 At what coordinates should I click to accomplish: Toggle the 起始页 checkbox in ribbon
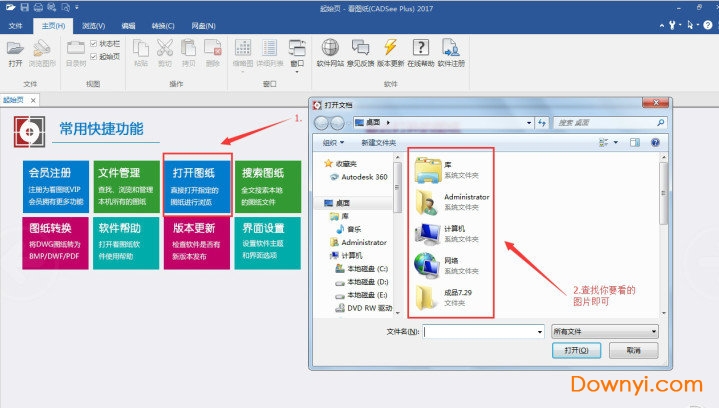click(94, 56)
